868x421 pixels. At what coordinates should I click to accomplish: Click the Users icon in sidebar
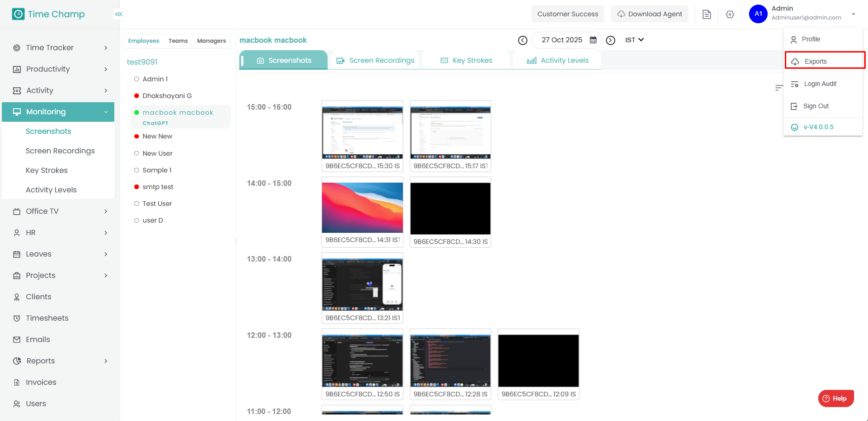tap(17, 404)
